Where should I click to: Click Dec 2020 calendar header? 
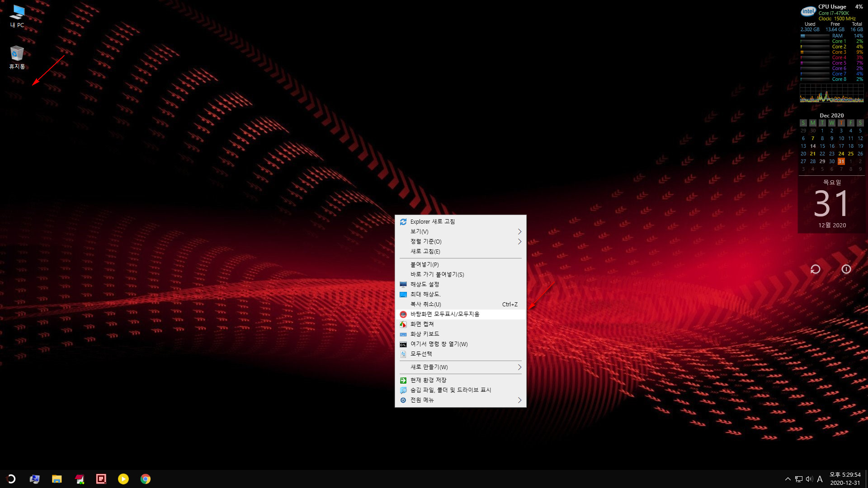click(x=832, y=116)
